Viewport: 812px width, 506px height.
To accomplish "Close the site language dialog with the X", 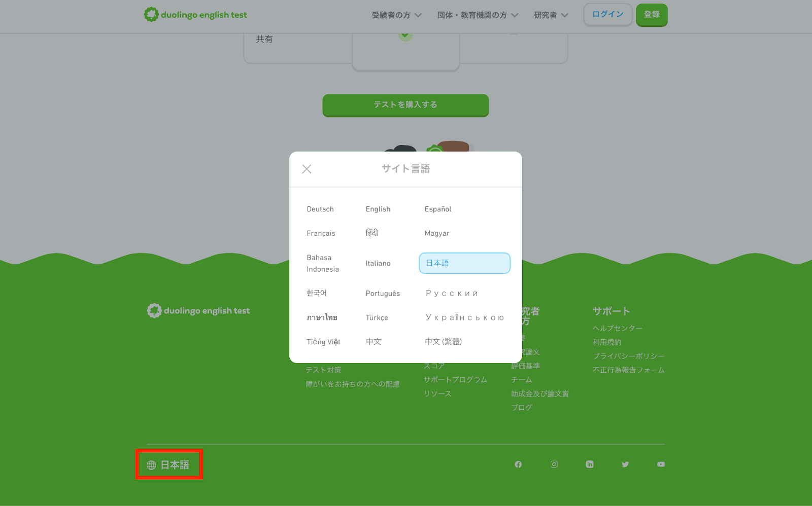I will click(307, 169).
